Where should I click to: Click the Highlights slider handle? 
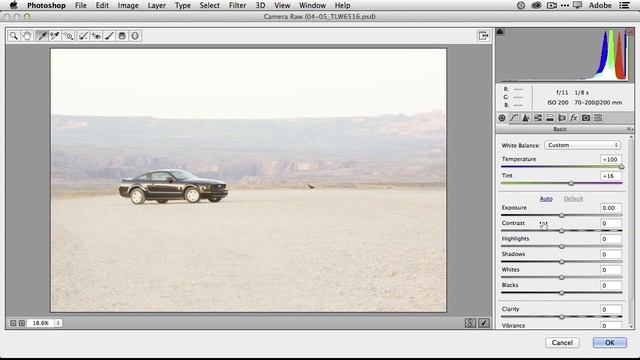(x=562, y=246)
